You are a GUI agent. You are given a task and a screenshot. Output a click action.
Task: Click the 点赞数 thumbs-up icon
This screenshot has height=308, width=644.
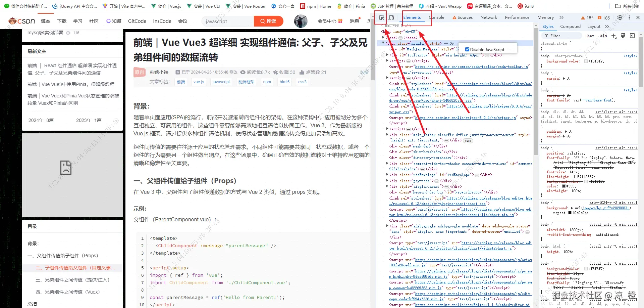click(302, 72)
